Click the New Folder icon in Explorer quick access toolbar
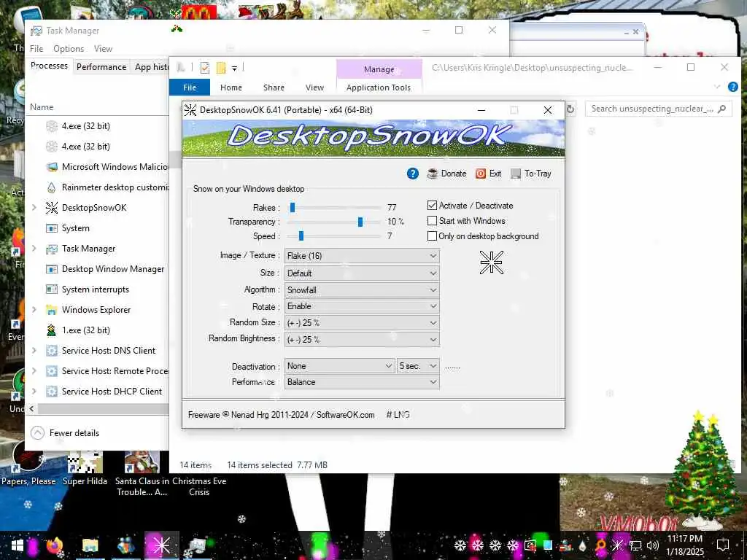The image size is (747, 560). (x=220, y=68)
